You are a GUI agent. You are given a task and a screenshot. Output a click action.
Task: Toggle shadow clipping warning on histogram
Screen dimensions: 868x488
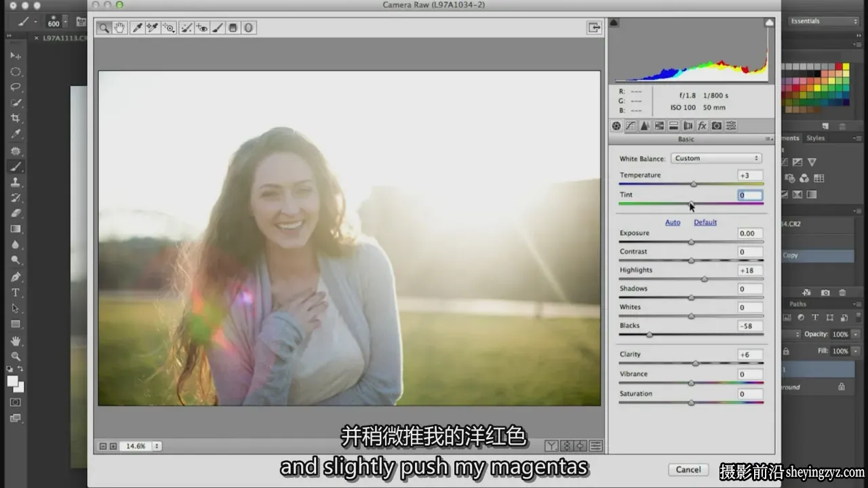tap(614, 22)
